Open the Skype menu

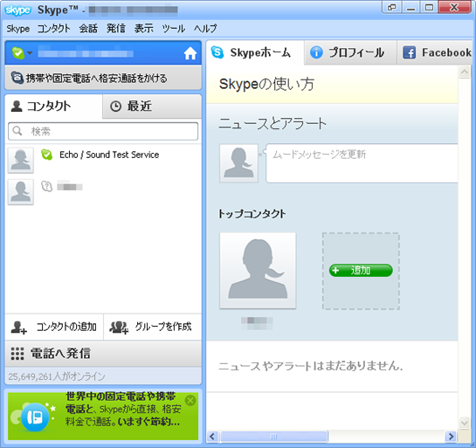click(18, 29)
